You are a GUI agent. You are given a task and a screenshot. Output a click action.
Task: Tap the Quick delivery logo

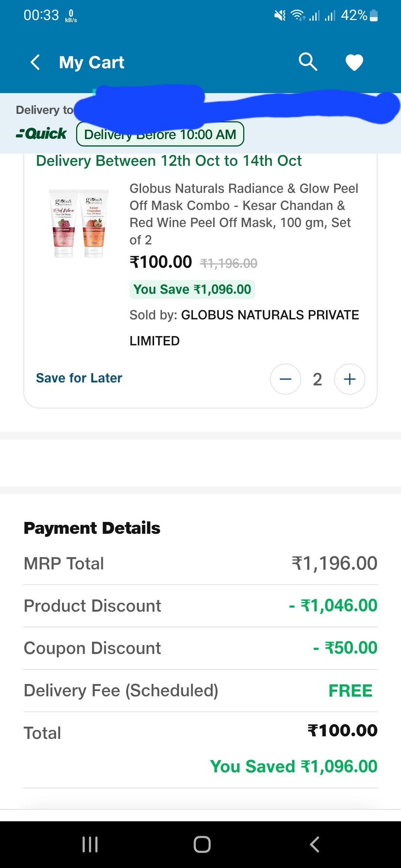pyautogui.click(x=41, y=134)
